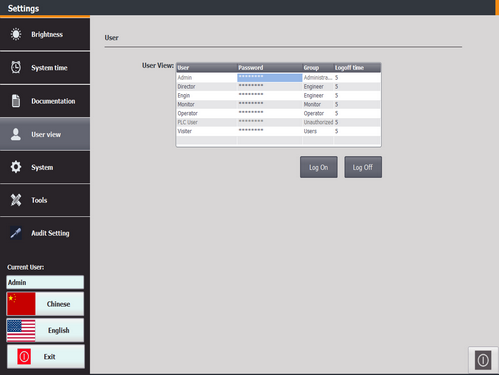Click the Director row password cell
Viewport: 499px width, 375px height.
click(x=270, y=86)
